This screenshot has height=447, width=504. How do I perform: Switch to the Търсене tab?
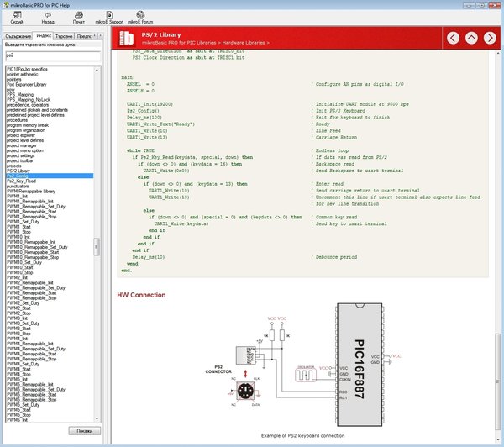click(x=64, y=36)
